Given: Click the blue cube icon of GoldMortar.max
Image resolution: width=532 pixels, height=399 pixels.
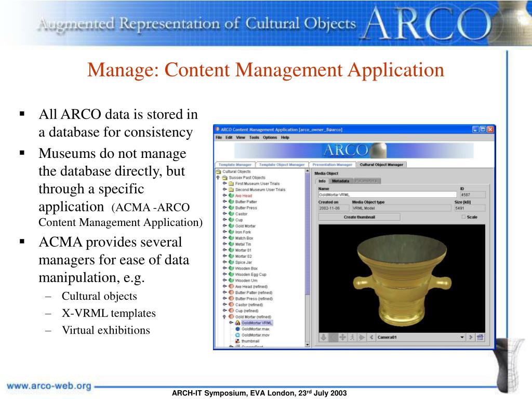Looking at the screenshot, I should click(x=237, y=329).
